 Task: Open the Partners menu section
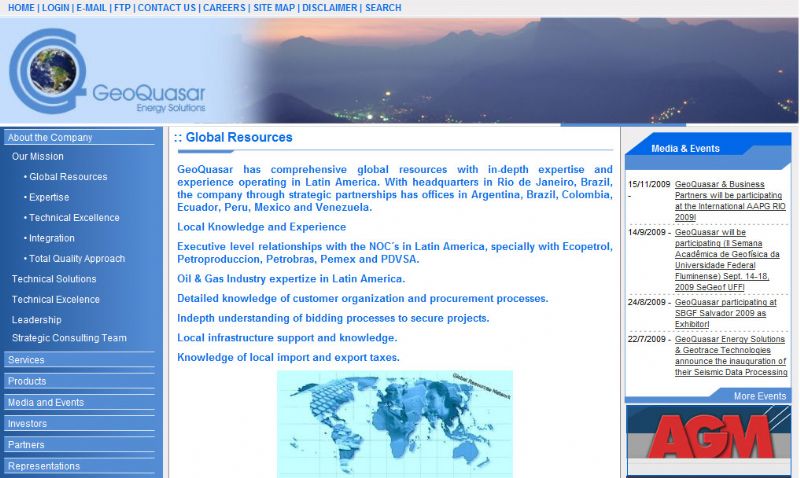[80, 445]
